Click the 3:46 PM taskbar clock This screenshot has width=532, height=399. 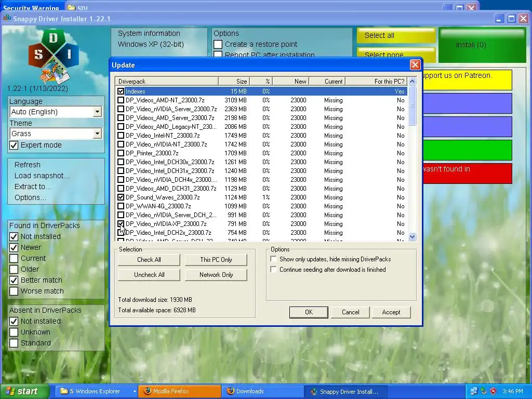(x=513, y=391)
